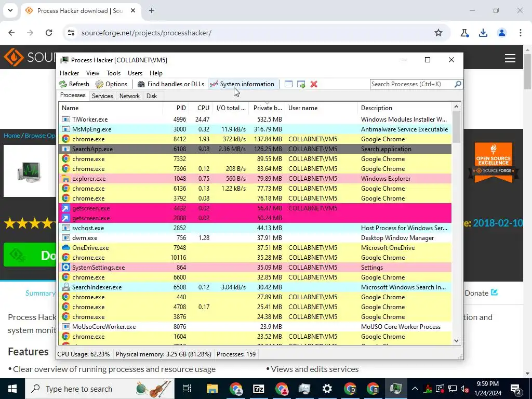Screen dimensions: 532x399
Task: Open Chrome downloads icon
Action: click(x=483, y=33)
